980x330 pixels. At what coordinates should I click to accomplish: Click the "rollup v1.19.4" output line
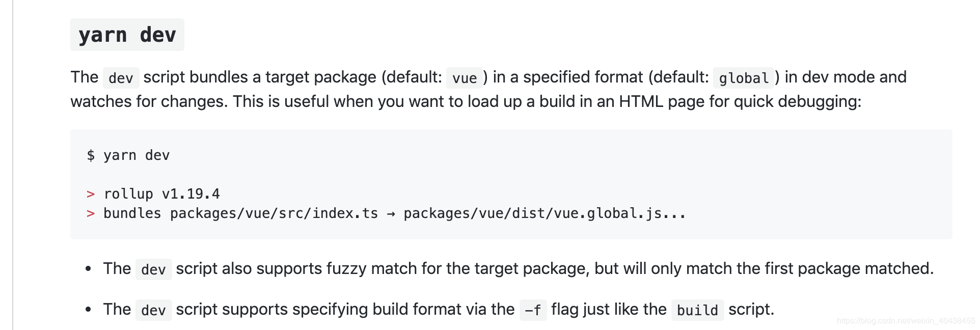(161, 194)
